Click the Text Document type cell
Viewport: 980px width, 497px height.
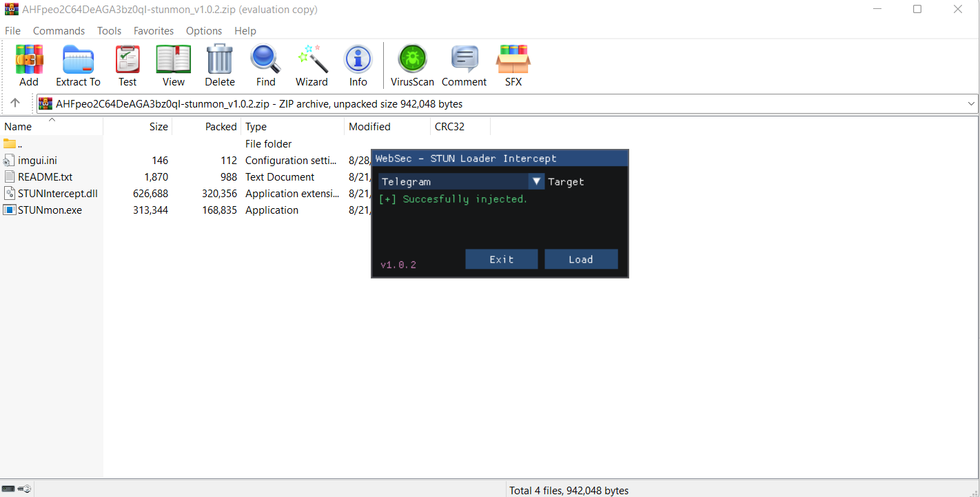(280, 177)
